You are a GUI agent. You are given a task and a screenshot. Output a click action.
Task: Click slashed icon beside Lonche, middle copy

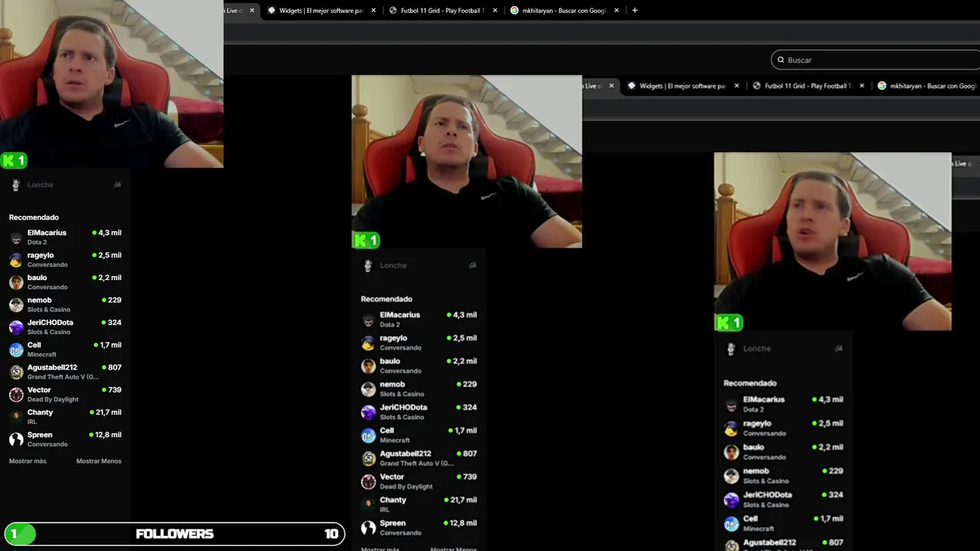coord(472,266)
